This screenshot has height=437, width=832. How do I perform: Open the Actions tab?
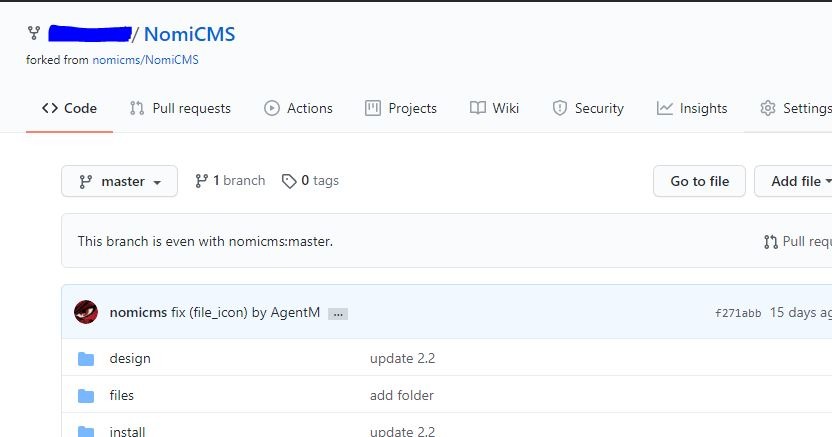pyautogui.click(x=298, y=108)
